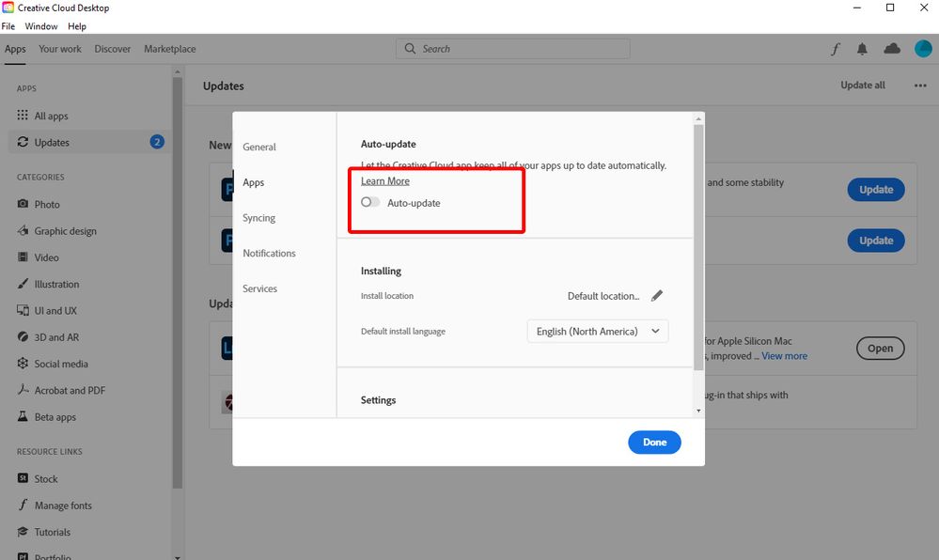Click Update all button
939x560 pixels.
click(x=862, y=86)
